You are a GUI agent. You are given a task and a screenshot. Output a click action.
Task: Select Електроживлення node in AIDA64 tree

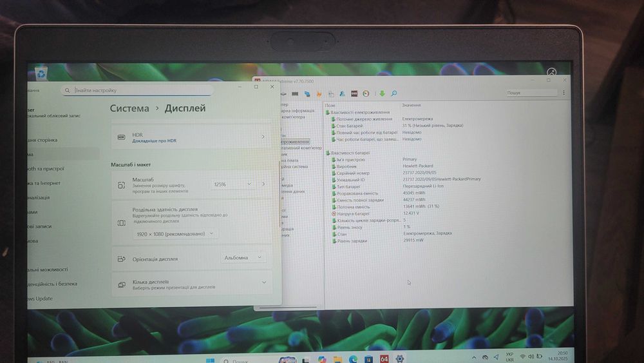[295, 141]
